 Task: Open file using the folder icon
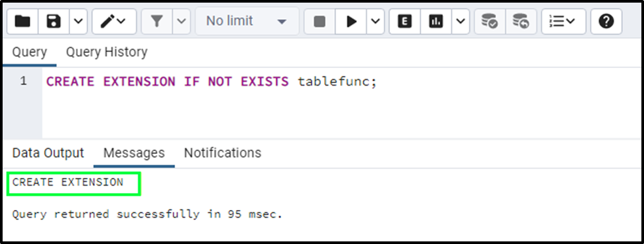point(22,22)
